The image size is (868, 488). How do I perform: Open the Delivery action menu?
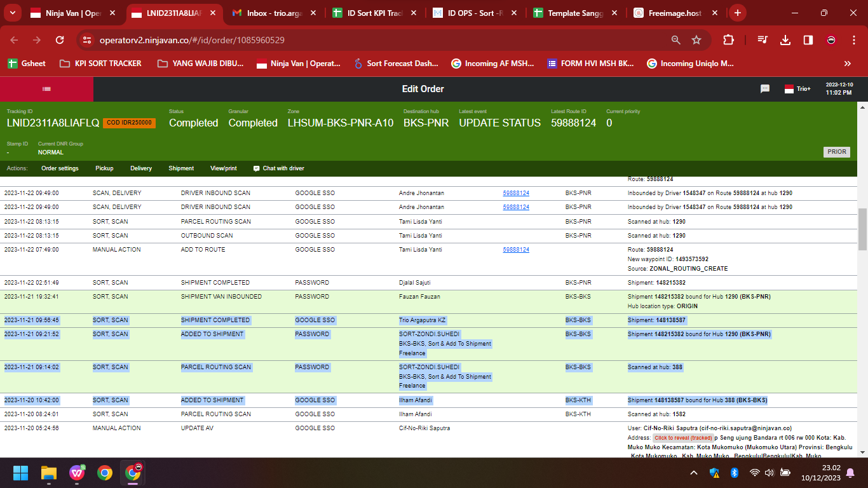coord(141,168)
